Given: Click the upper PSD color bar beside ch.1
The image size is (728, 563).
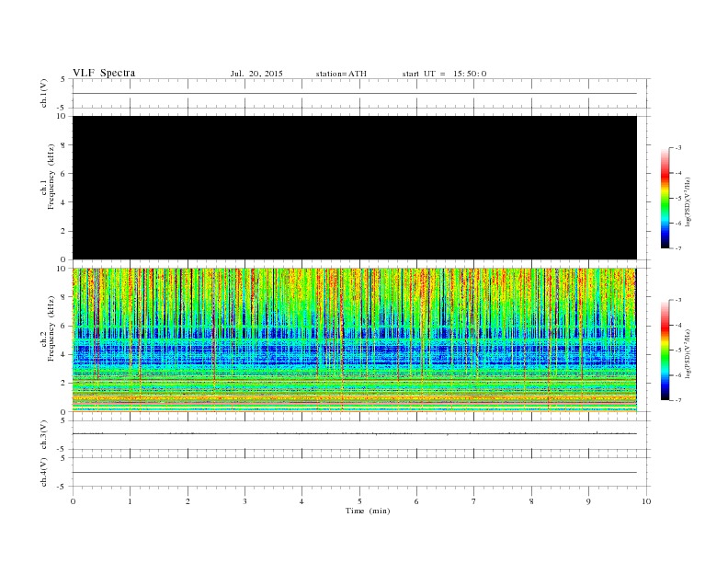Looking at the screenshot, I should pyautogui.click(x=665, y=199).
